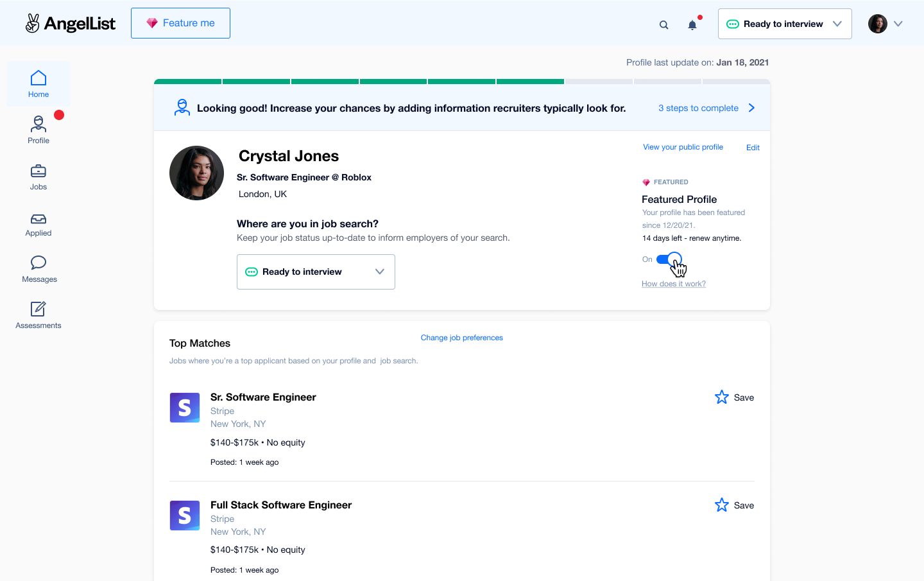
Task: Browse Jobs from the sidebar
Action: [38, 177]
